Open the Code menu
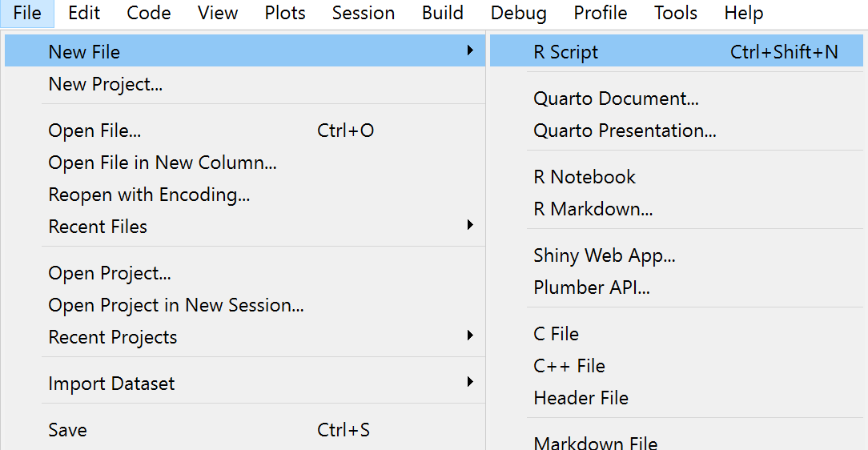This screenshot has width=868, height=450. click(148, 14)
